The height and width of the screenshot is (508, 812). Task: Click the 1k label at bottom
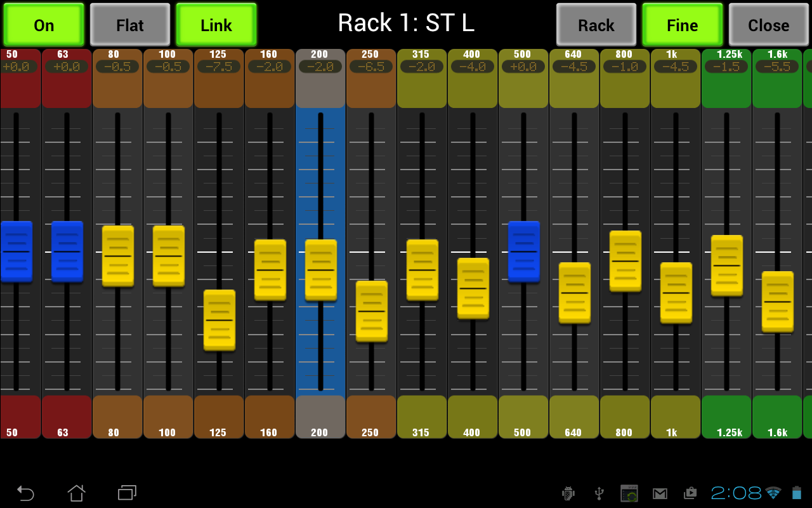tap(672, 432)
